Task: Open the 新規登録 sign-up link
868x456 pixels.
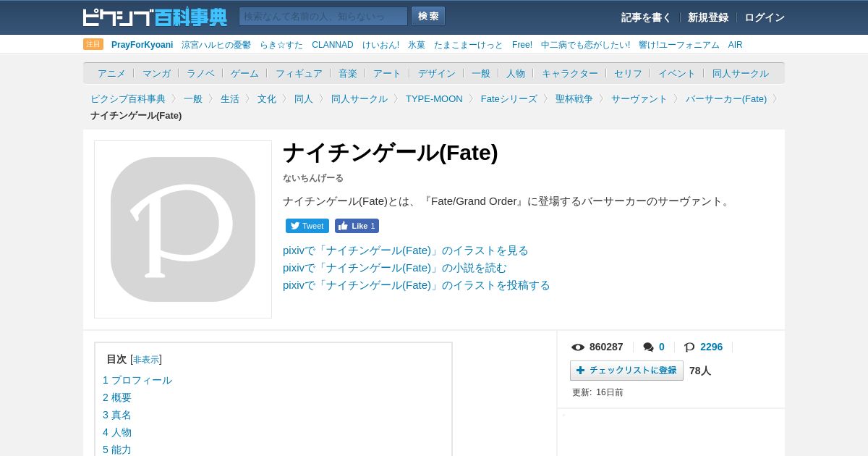Action: 708,17
